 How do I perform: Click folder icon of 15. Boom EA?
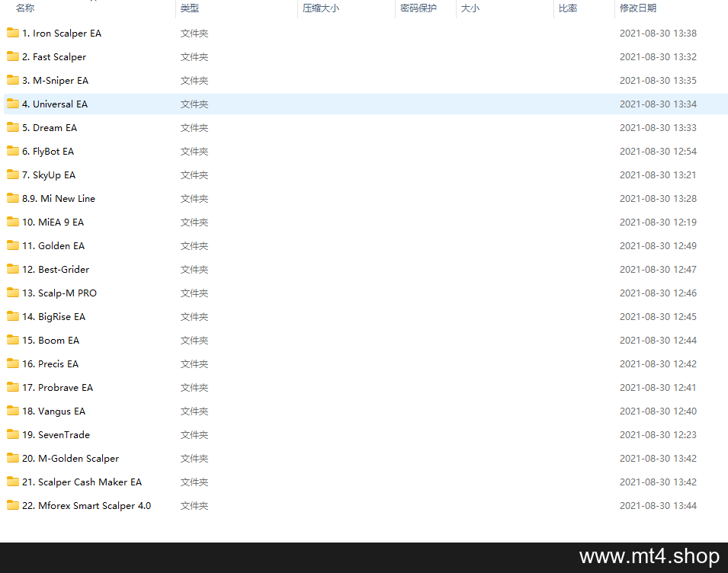(13, 340)
